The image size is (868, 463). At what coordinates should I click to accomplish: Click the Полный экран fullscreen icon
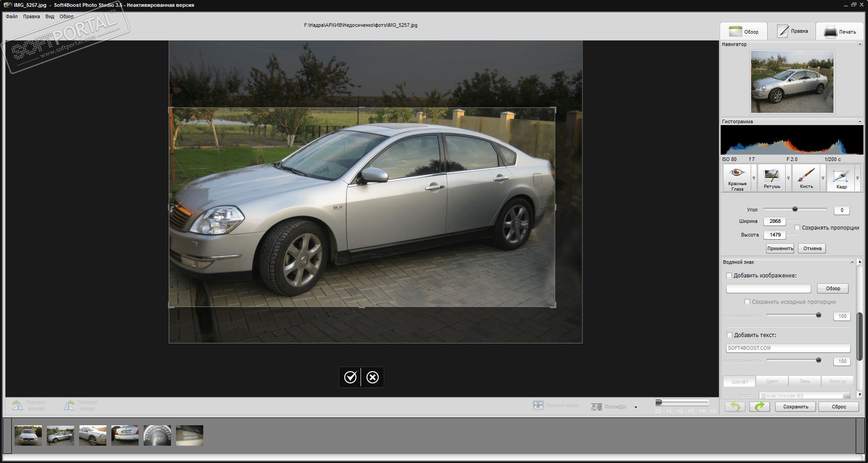[x=538, y=405]
